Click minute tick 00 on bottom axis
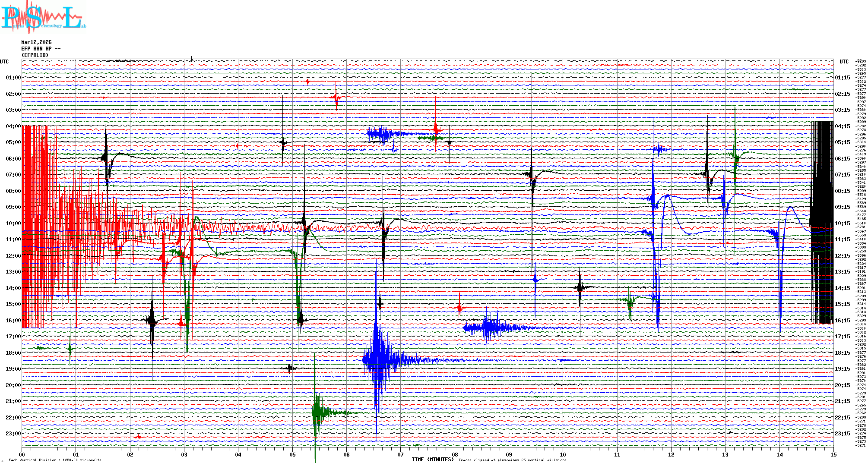The height and width of the screenshot is (466, 868). pyautogui.click(x=22, y=454)
